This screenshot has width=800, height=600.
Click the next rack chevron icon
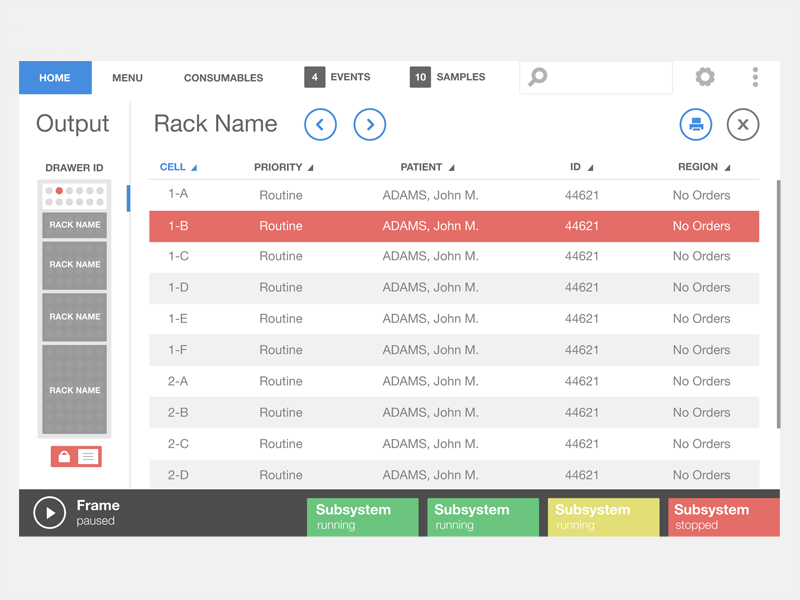(370, 124)
